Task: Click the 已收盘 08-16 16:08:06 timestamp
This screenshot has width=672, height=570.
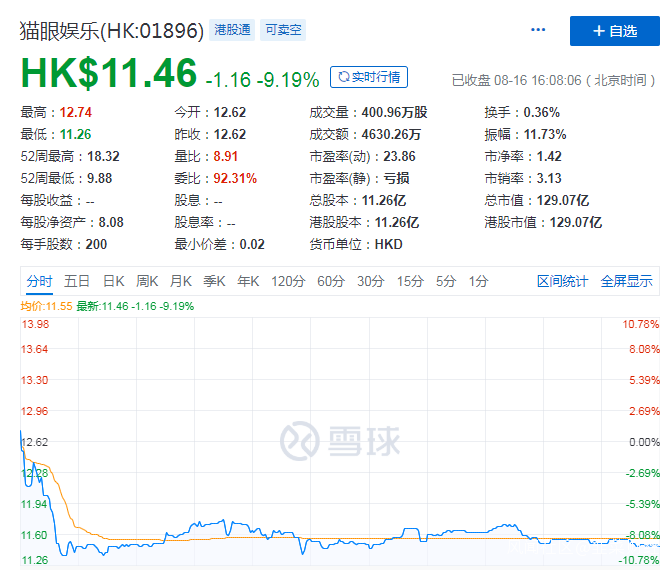Action: [x=554, y=81]
